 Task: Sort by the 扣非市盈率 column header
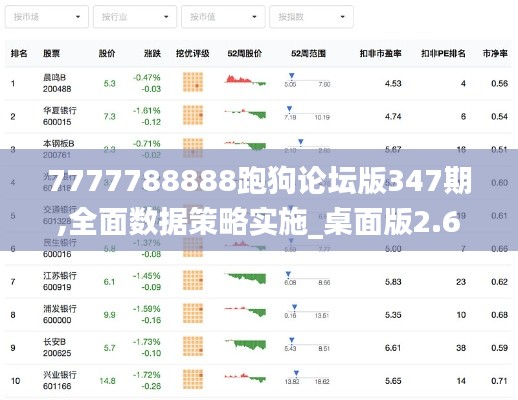point(380,53)
